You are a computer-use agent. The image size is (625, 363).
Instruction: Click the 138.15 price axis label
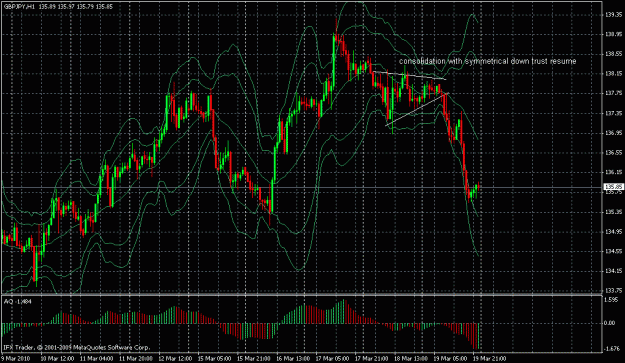pos(614,74)
